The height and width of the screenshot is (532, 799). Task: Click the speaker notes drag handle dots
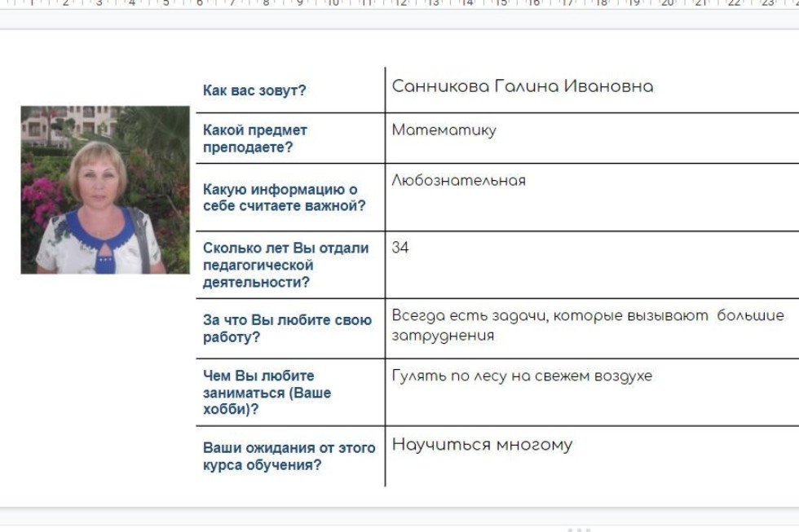pos(579,530)
